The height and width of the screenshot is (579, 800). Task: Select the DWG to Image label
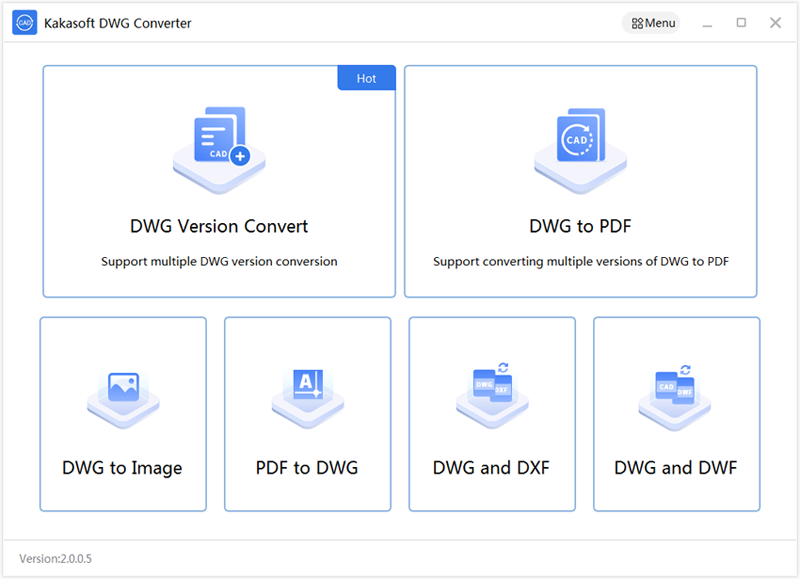coord(122,468)
